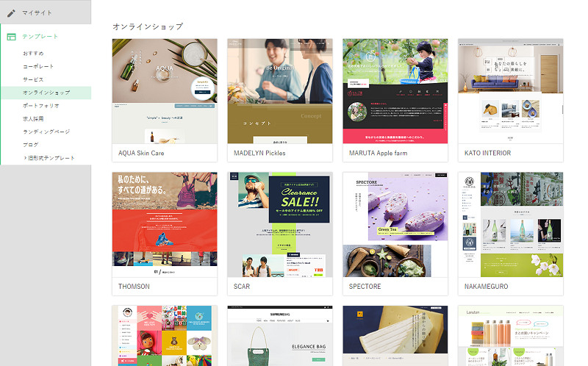588x366 pixels.
Task: Choose the コーポレート category
Action: (38, 66)
